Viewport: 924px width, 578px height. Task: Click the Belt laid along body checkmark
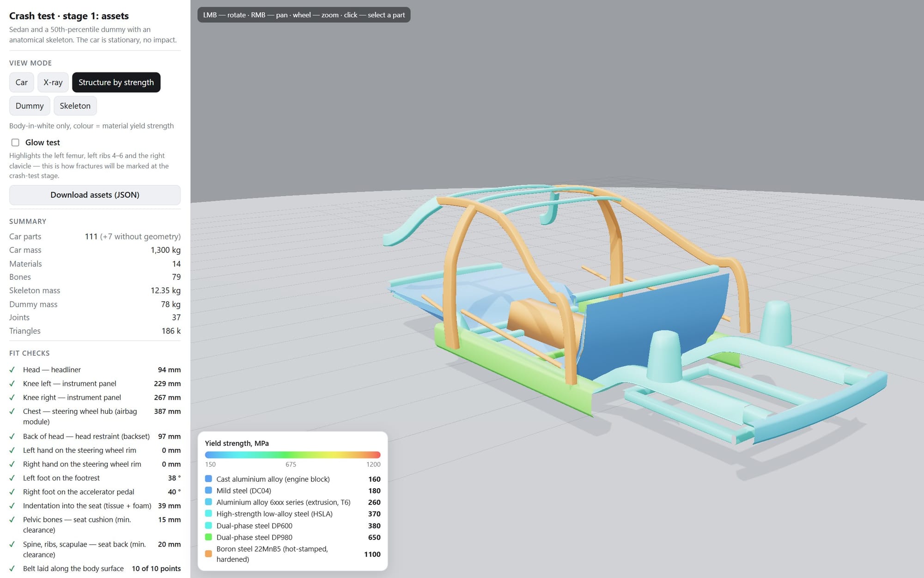click(x=12, y=569)
